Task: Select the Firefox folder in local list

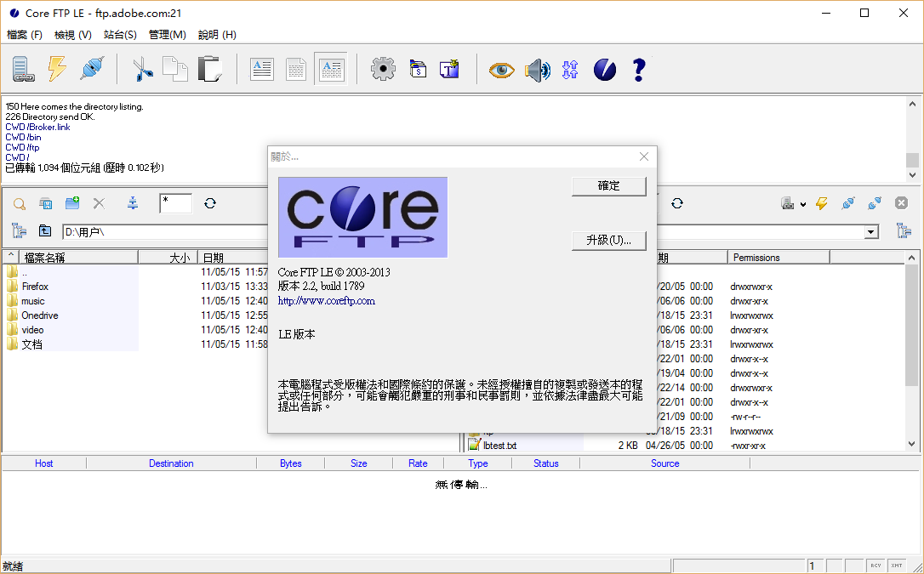Action: (x=35, y=287)
